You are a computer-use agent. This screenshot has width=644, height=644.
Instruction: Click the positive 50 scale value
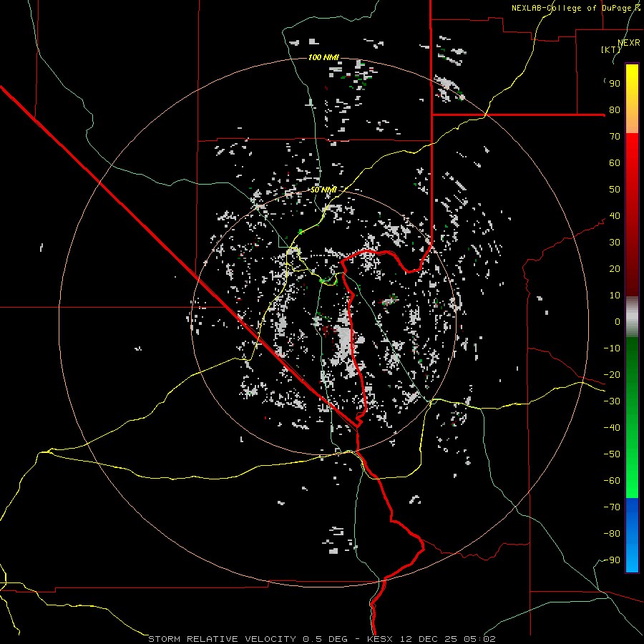(x=615, y=190)
